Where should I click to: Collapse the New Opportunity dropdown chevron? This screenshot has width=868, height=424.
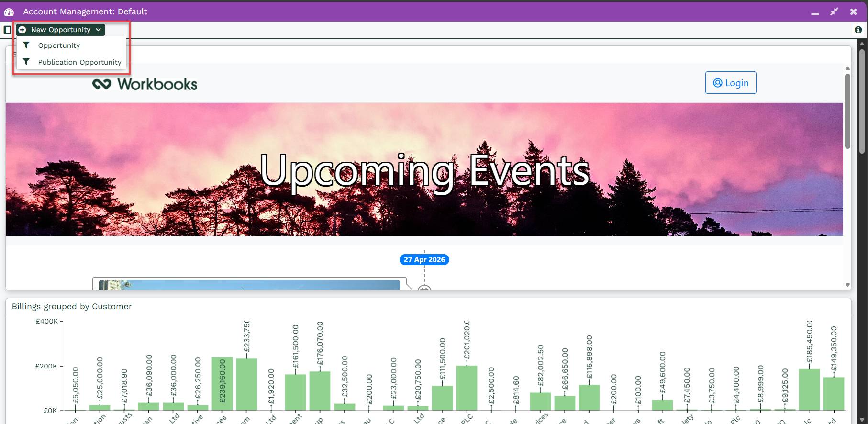tap(98, 30)
